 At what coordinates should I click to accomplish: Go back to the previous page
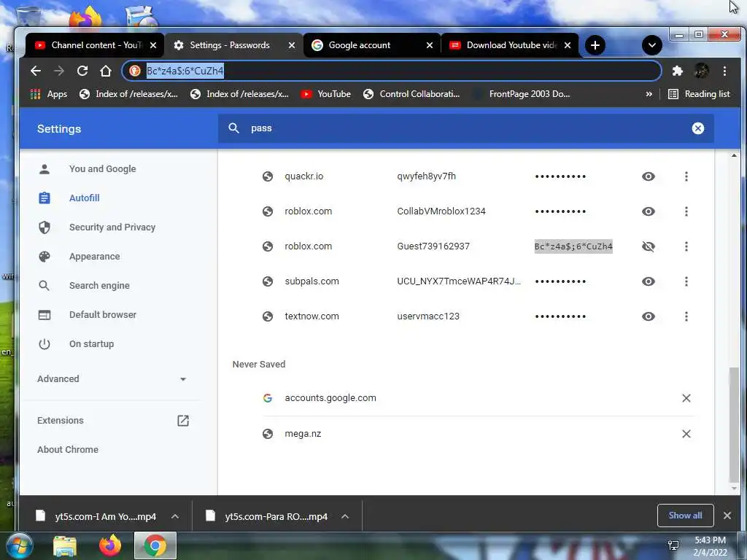(36, 71)
